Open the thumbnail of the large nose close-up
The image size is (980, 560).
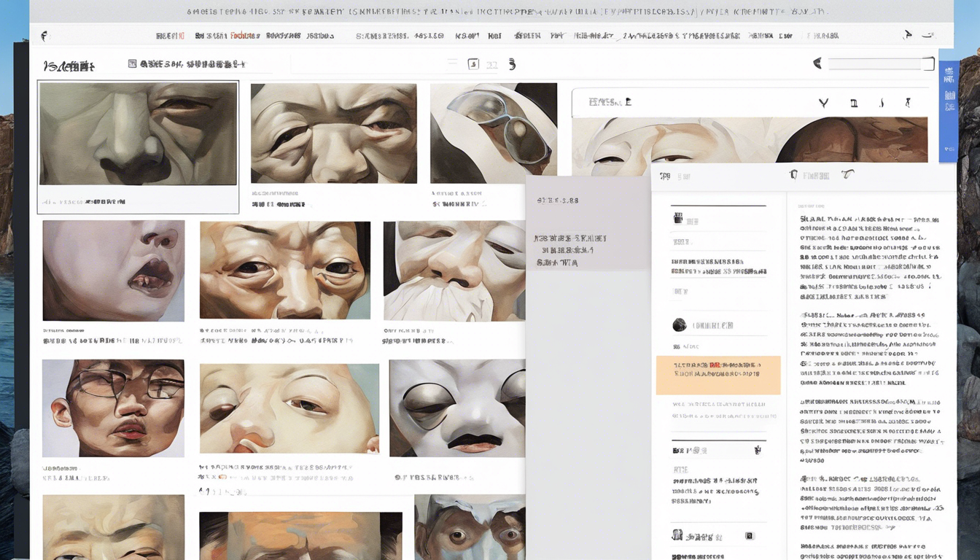pyautogui.click(x=138, y=133)
